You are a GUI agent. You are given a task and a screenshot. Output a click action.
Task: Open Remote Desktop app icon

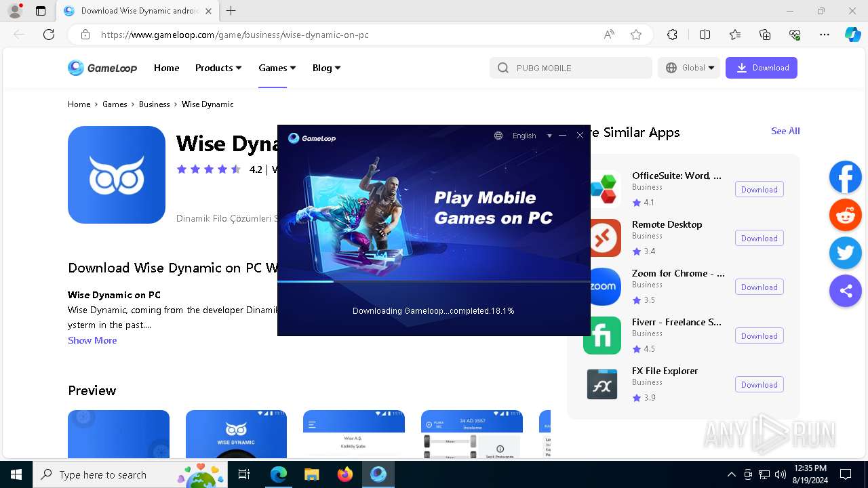(603, 238)
